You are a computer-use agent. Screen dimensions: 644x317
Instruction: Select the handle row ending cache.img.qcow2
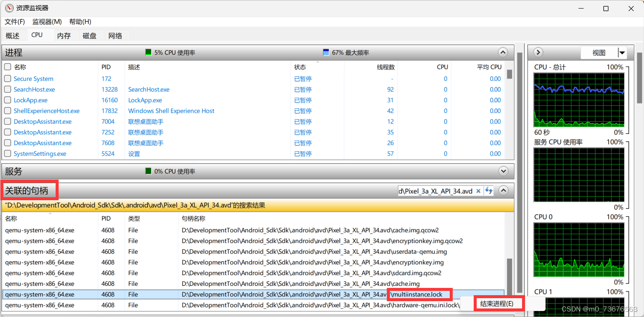point(253,230)
